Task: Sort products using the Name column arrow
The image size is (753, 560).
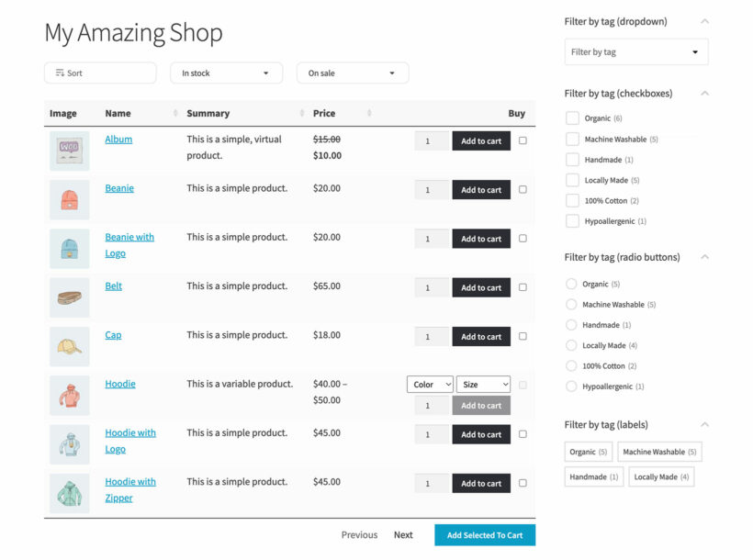Action: [173, 113]
